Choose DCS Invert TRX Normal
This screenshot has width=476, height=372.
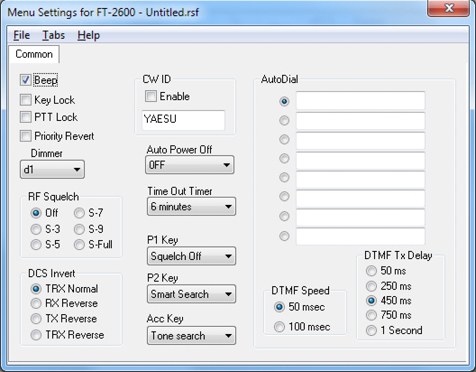[x=36, y=289]
